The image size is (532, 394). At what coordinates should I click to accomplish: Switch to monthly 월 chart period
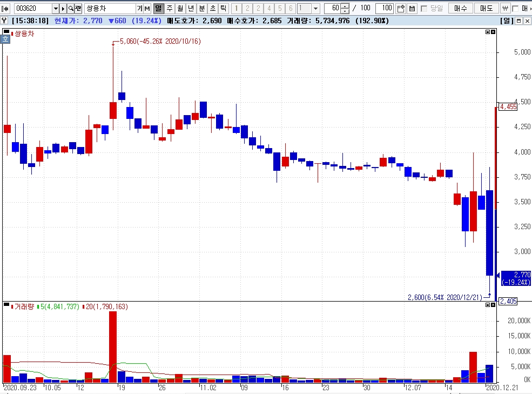coord(180,8)
